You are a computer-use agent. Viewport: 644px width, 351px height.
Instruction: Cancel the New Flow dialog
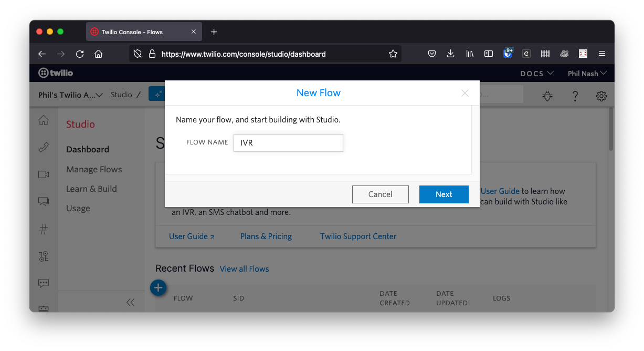click(x=381, y=194)
